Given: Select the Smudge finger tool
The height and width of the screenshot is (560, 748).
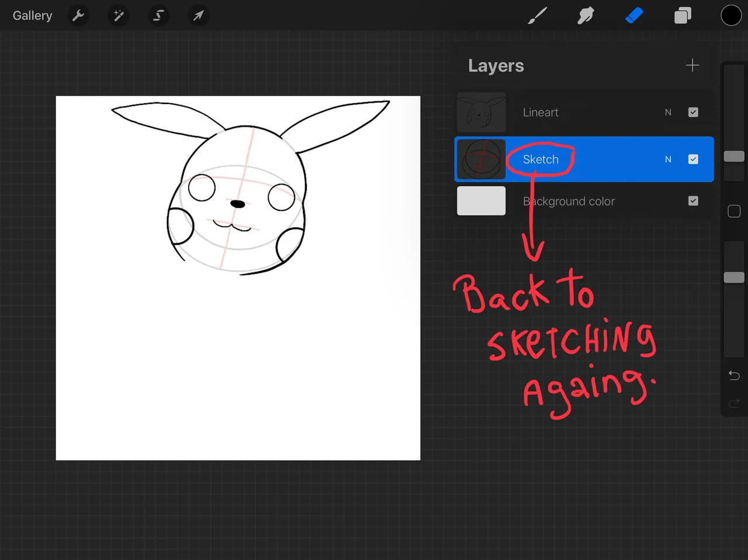Looking at the screenshot, I should pyautogui.click(x=586, y=16).
